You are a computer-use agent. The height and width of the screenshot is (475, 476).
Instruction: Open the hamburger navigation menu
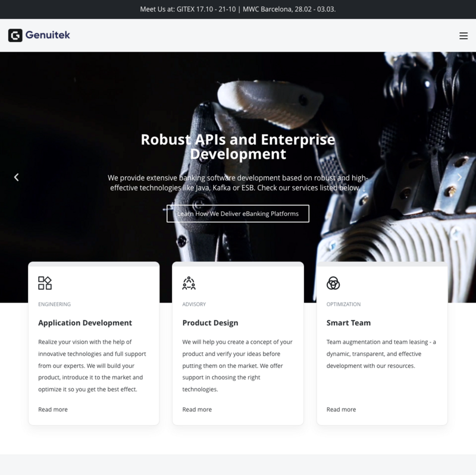464,36
